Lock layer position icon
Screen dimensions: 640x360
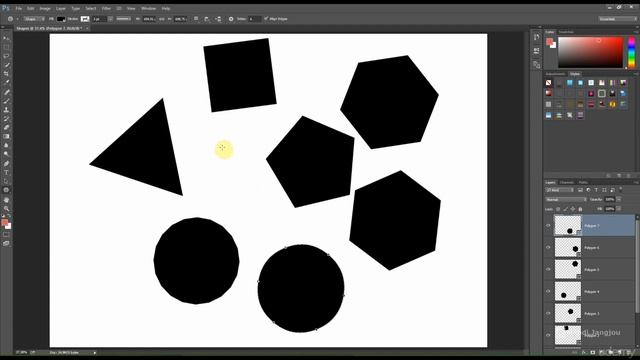tap(573, 209)
